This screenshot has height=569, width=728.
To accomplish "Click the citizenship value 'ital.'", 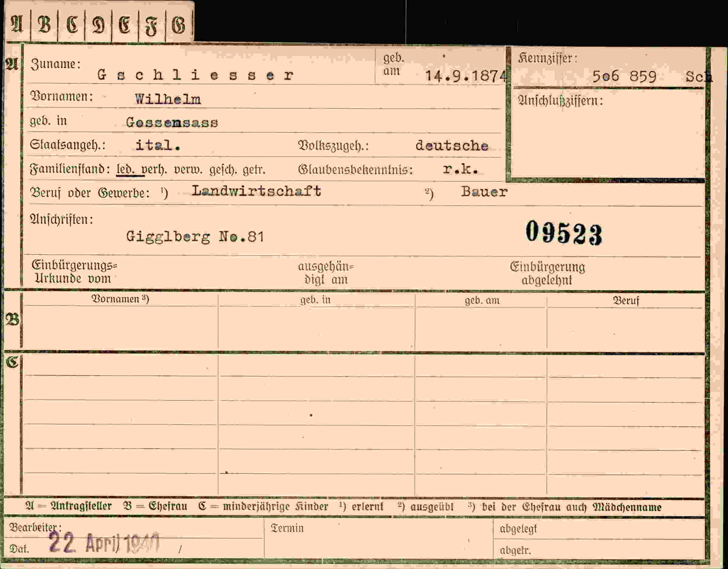I will tap(158, 145).
